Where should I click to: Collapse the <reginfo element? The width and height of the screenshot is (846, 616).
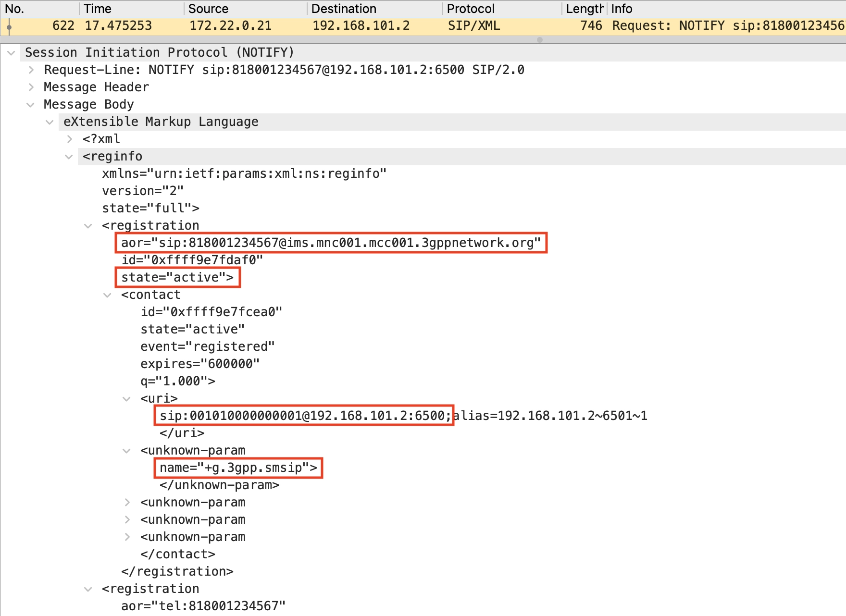[x=69, y=157]
